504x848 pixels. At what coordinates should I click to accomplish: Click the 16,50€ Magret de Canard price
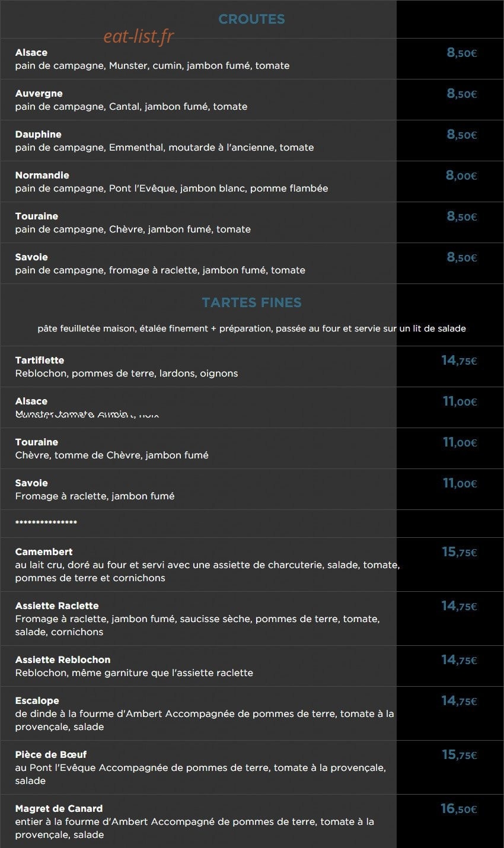(459, 809)
